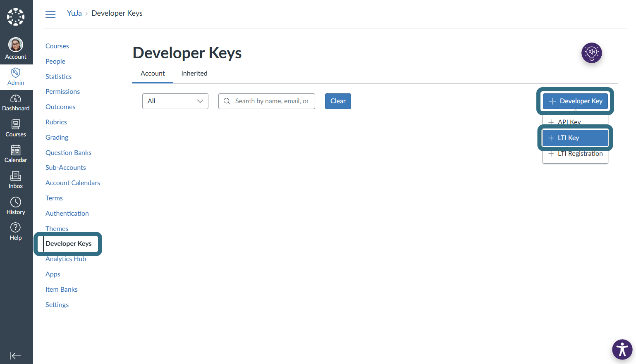The width and height of the screenshot is (636, 364).
Task: Choose LTI Key from the dropdown menu
Action: pyautogui.click(x=575, y=138)
